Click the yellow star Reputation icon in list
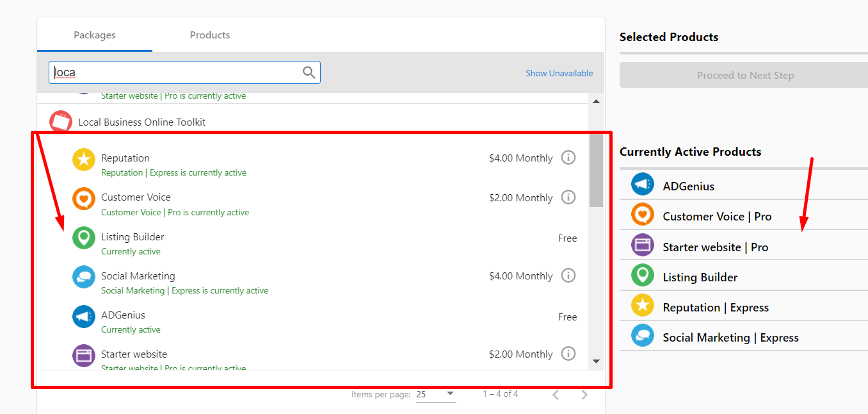Screen dimensions: 868x414 pos(84,160)
